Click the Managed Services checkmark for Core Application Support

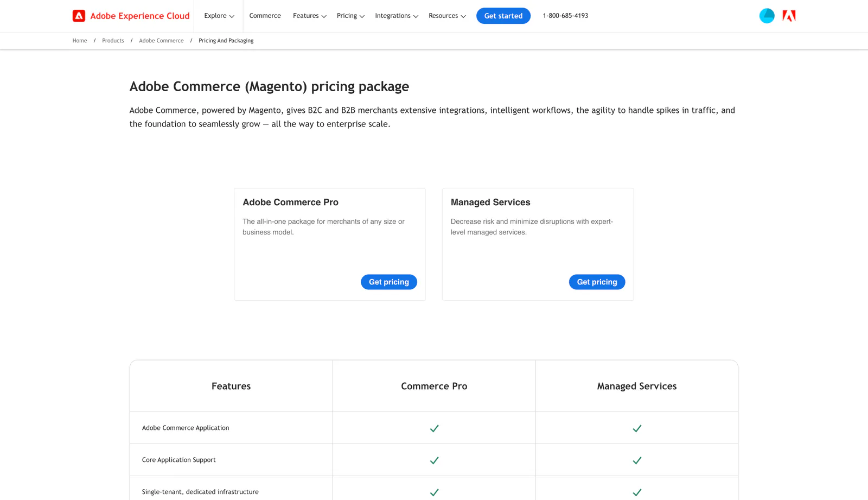(x=637, y=460)
